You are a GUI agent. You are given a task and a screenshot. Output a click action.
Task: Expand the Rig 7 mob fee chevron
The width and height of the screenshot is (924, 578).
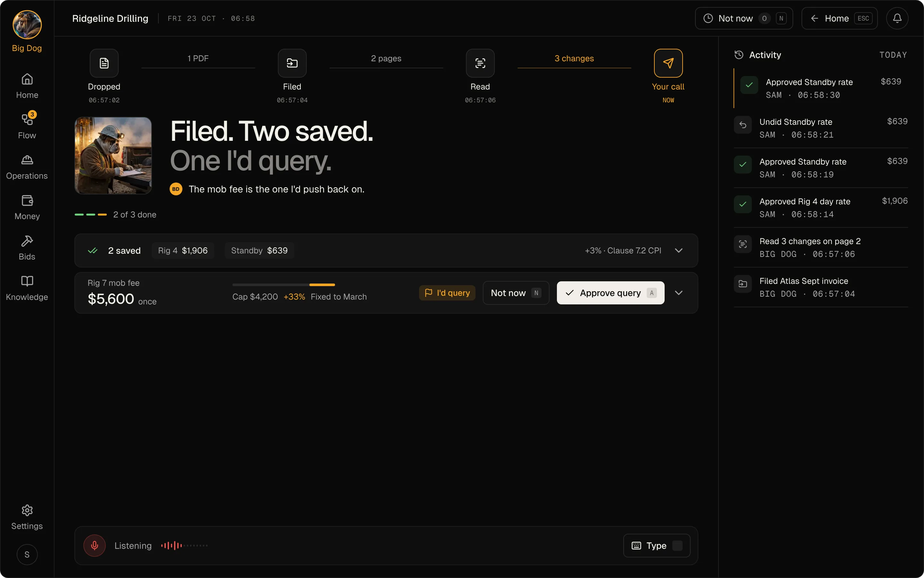tap(678, 293)
